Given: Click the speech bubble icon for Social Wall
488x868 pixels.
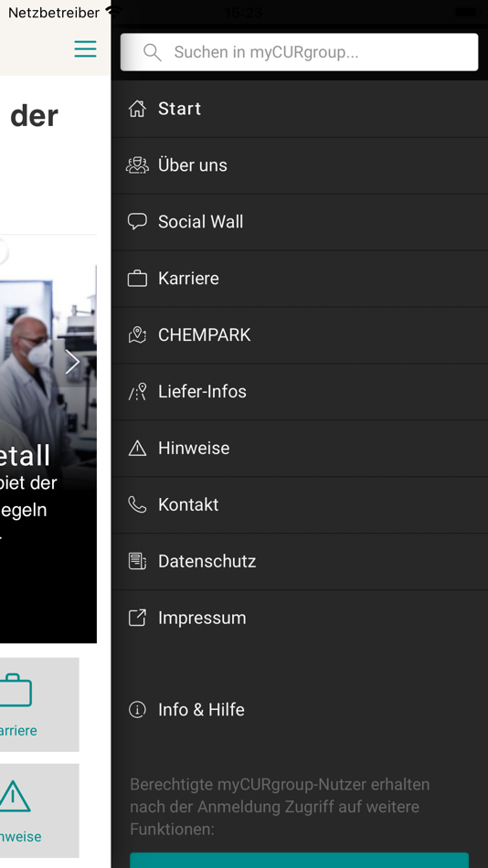Looking at the screenshot, I should pos(137,221).
